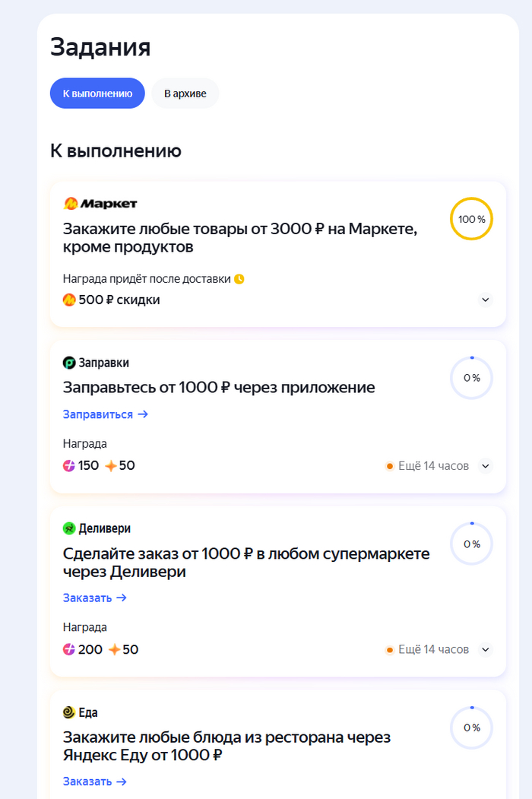
Task: Click the 0 % progress ring for Заправки
Action: tap(471, 378)
